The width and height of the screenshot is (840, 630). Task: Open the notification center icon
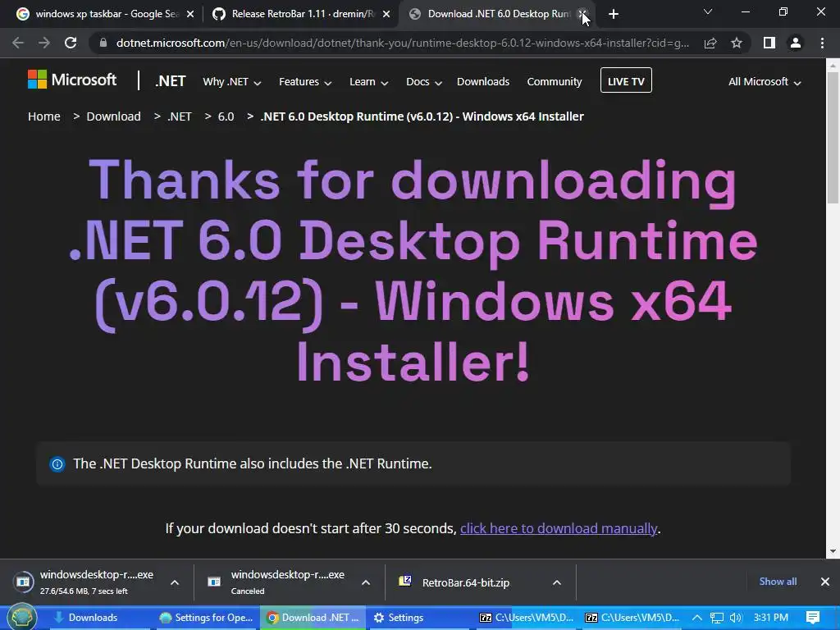(813, 618)
